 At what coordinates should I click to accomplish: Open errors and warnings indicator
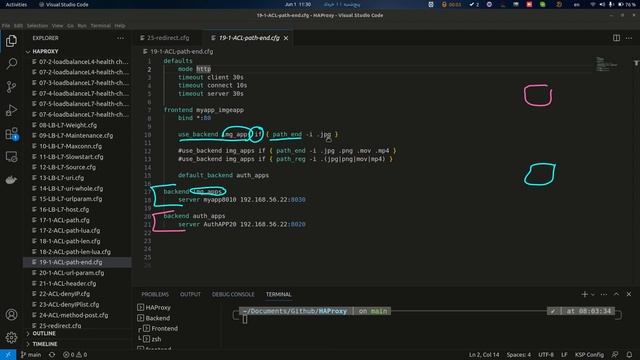coord(75,355)
